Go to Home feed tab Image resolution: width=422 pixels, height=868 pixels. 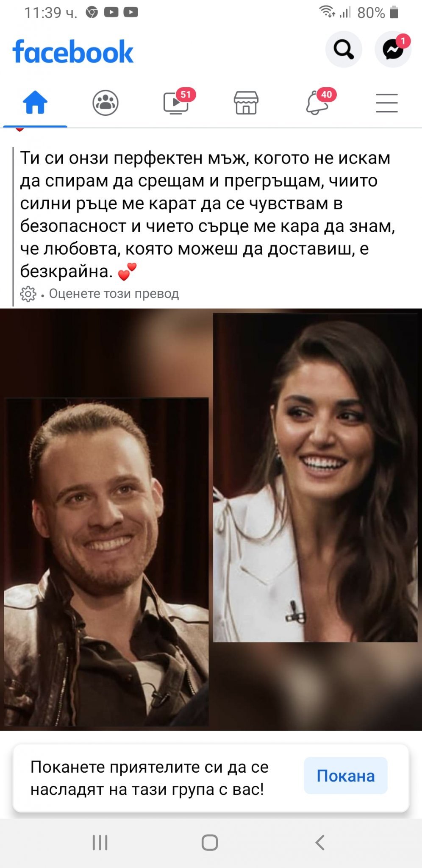(x=35, y=103)
